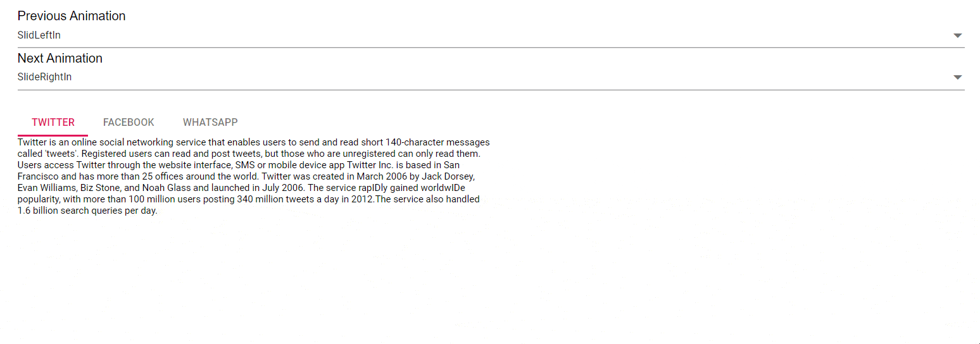Click the phrase 140-character messages
Viewport: 980px width, 344px height.
[437, 142]
